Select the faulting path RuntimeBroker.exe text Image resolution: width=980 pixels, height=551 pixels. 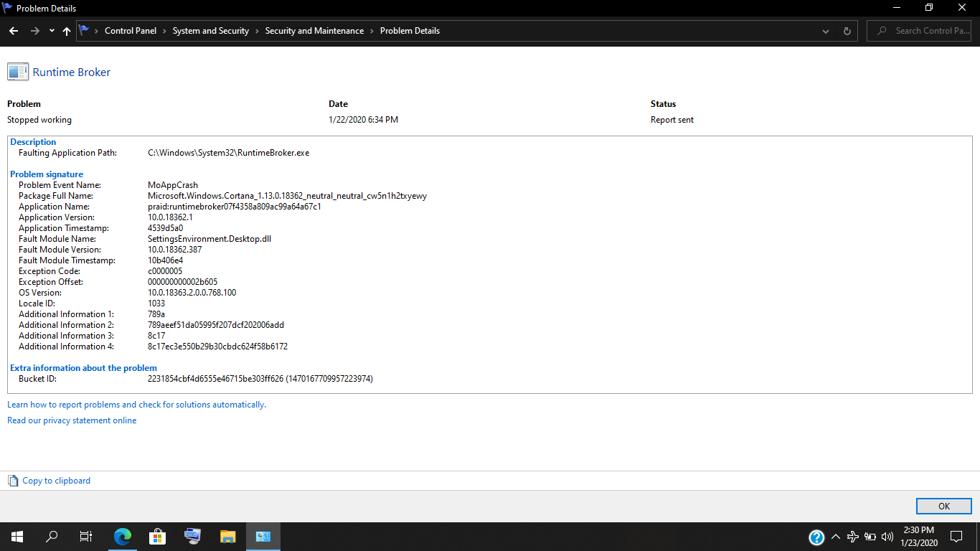228,153
